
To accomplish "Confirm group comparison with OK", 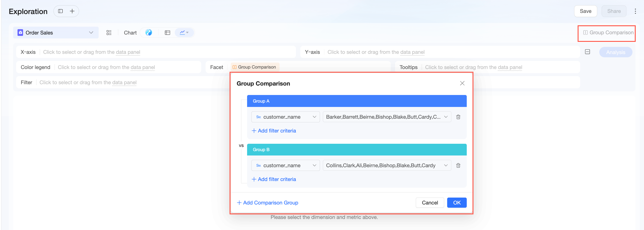I will coord(457,203).
